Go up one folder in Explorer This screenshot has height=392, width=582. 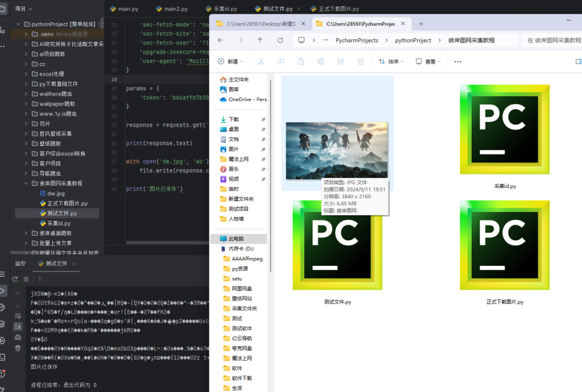click(260, 40)
